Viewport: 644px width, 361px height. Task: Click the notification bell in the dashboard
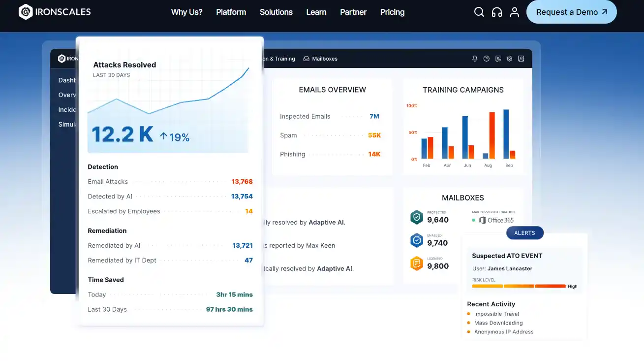coord(475,59)
